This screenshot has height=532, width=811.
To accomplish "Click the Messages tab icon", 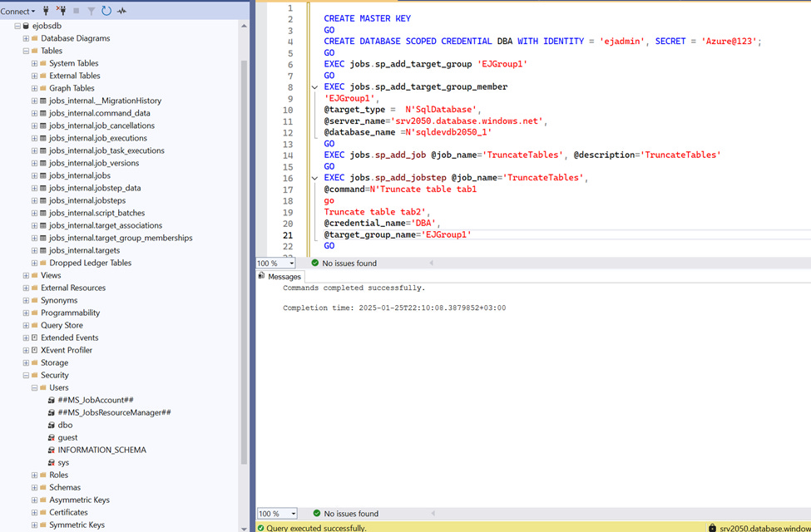I will (262, 276).
